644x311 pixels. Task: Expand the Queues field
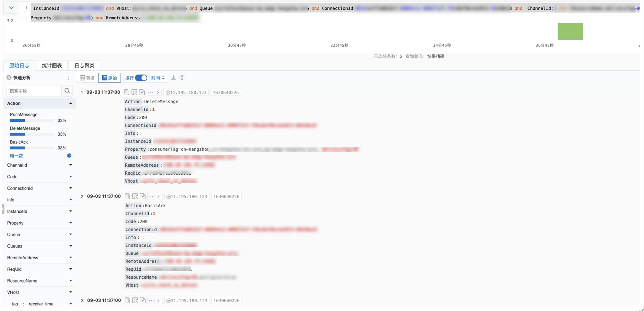click(71, 246)
